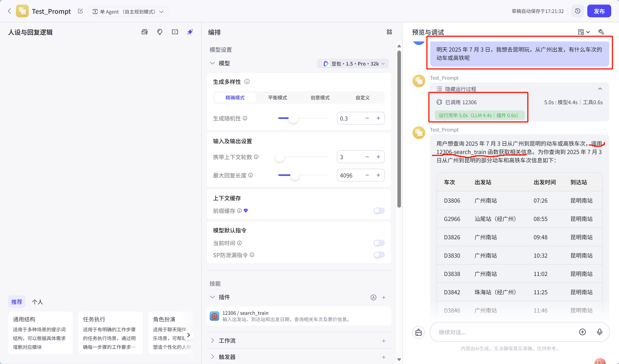Select 精确模式 diversity mode
This screenshot has height=364, width=619.
(235, 98)
